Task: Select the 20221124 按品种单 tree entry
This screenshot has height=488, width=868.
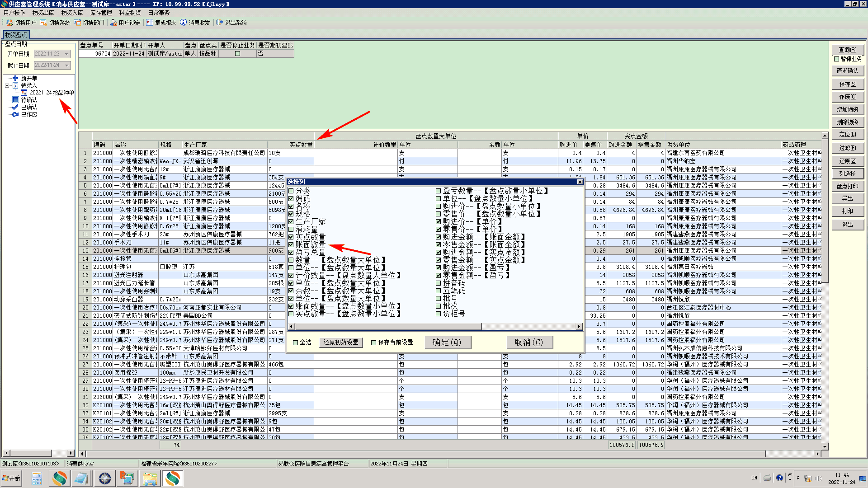Action: pyautogui.click(x=52, y=93)
